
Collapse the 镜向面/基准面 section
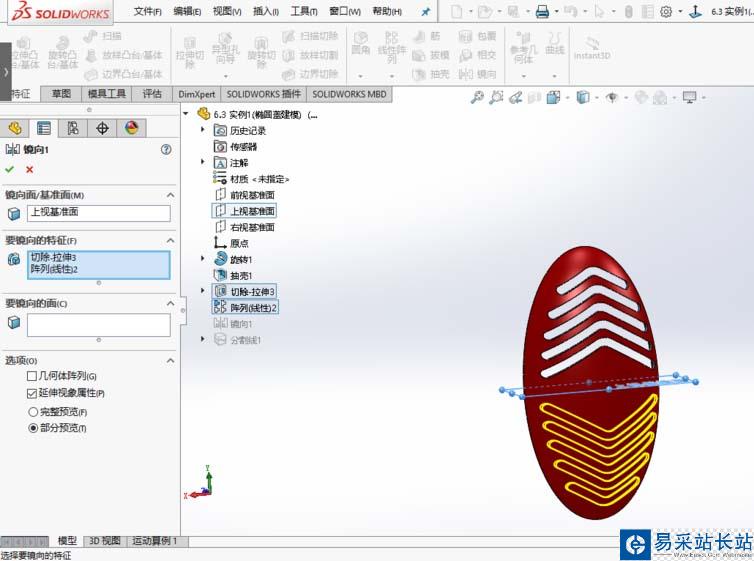click(170, 195)
